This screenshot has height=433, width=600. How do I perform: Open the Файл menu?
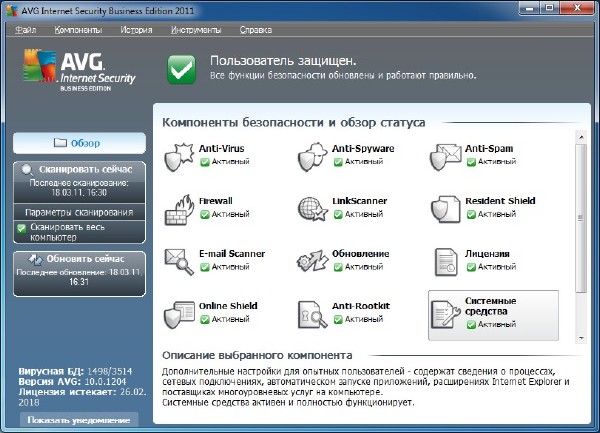pyautogui.click(x=26, y=30)
